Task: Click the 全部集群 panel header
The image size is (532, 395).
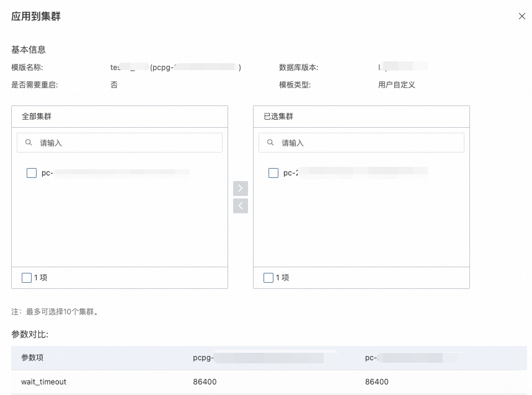Action: pos(120,117)
